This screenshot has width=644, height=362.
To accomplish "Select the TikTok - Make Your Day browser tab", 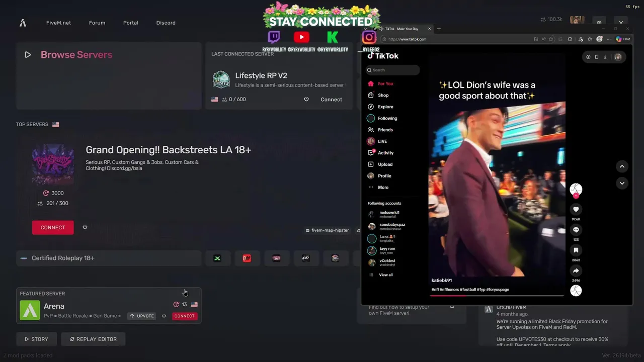I will tap(403, 29).
